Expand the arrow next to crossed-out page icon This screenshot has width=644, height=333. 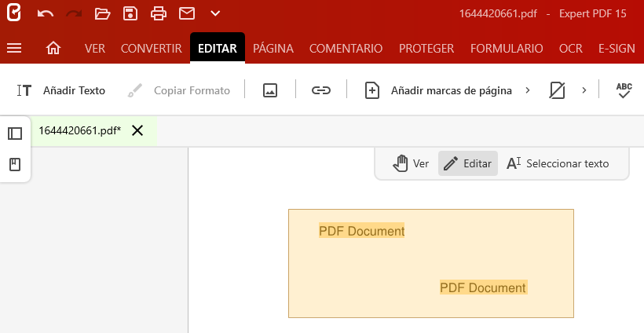click(584, 90)
